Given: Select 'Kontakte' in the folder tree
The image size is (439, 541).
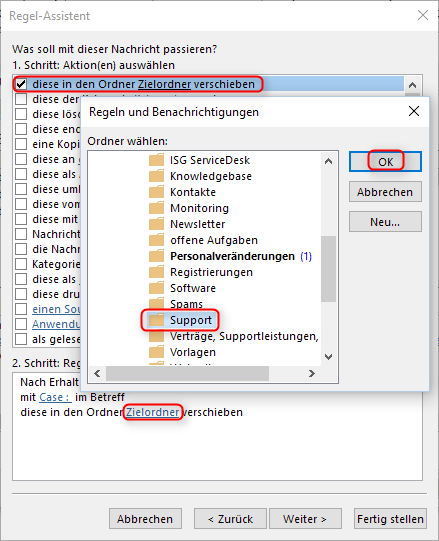Looking at the screenshot, I should (193, 192).
